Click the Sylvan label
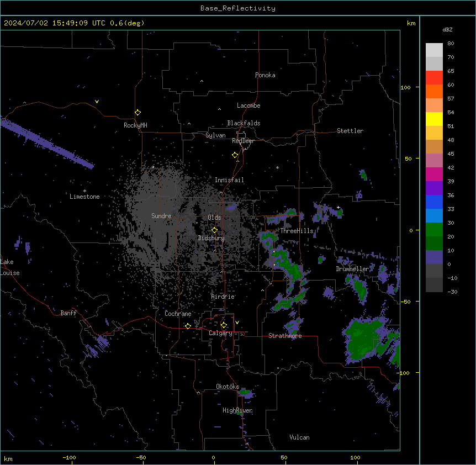This screenshot has width=476, height=465. (215, 135)
